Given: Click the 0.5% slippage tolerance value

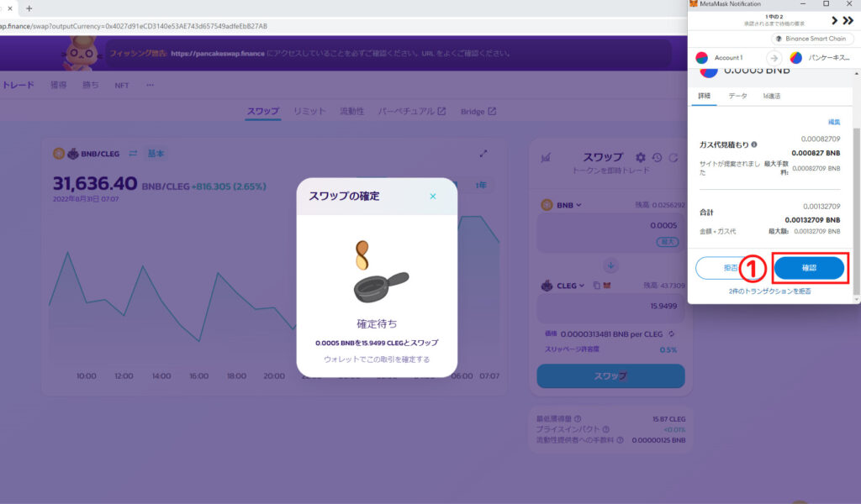Looking at the screenshot, I should 668,350.
